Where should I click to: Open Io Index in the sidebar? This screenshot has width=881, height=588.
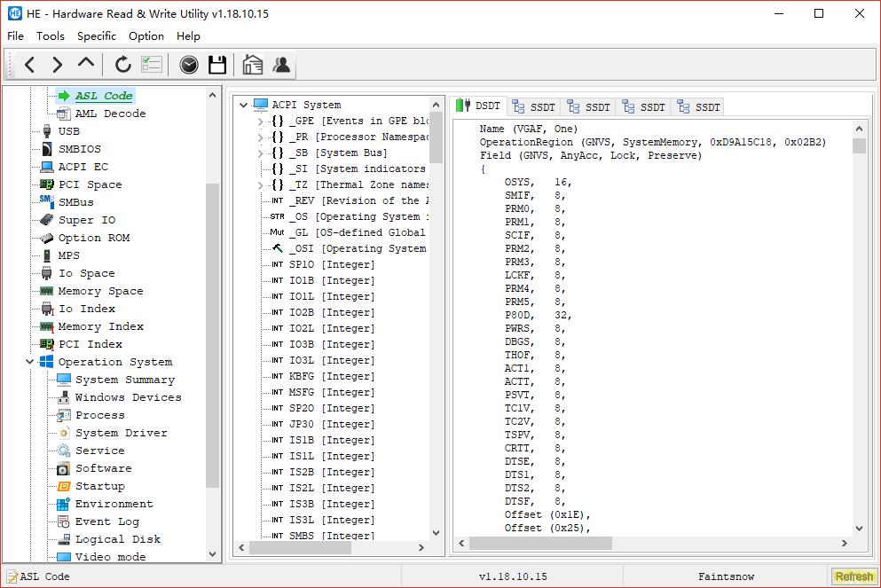[87, 309]
